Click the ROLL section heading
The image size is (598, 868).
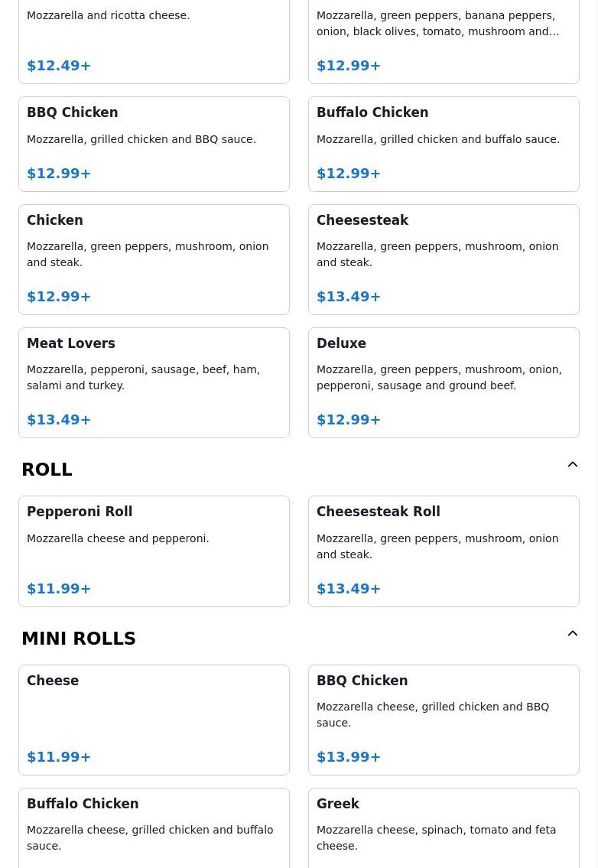(47, 470)
